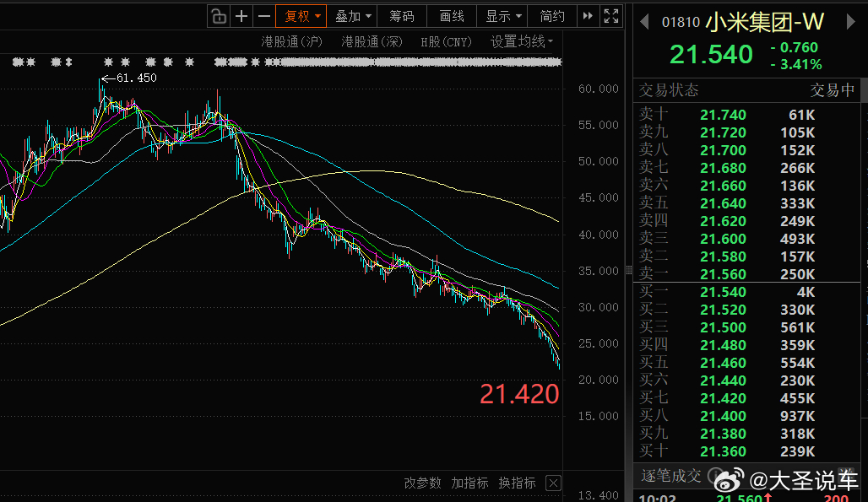The width and height of the screenshot is (868, 502).
Task: Click the stock name 小米集团-W
Action: (x=765, y=22)
